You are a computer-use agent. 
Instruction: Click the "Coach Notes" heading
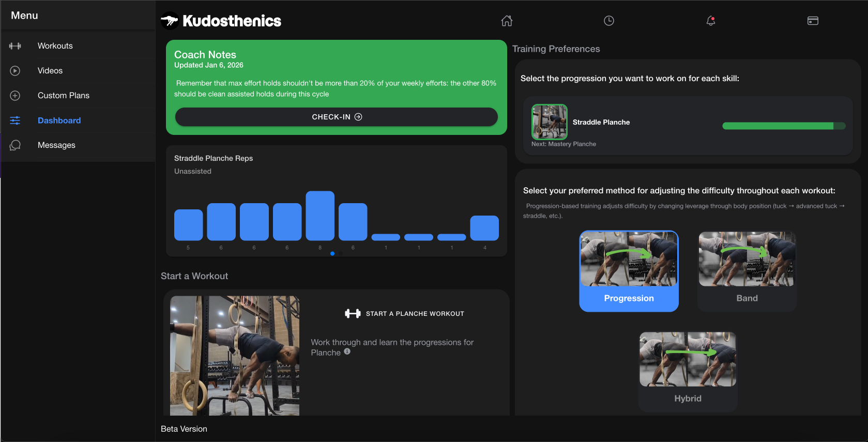click(x=205, y=55)
